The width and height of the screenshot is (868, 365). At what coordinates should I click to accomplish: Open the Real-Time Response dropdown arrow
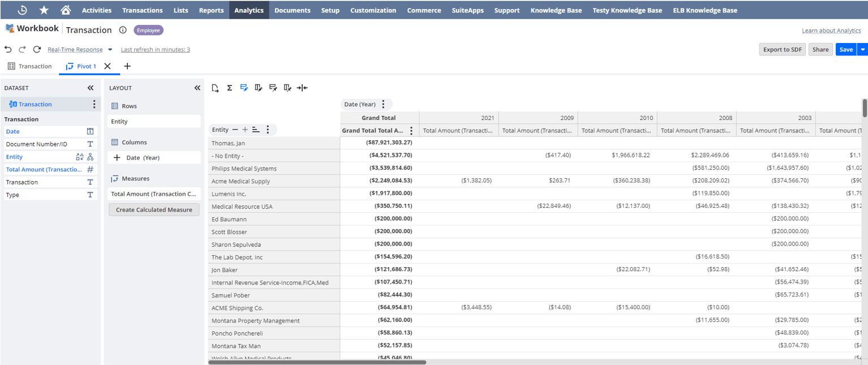tap(110, 50)
